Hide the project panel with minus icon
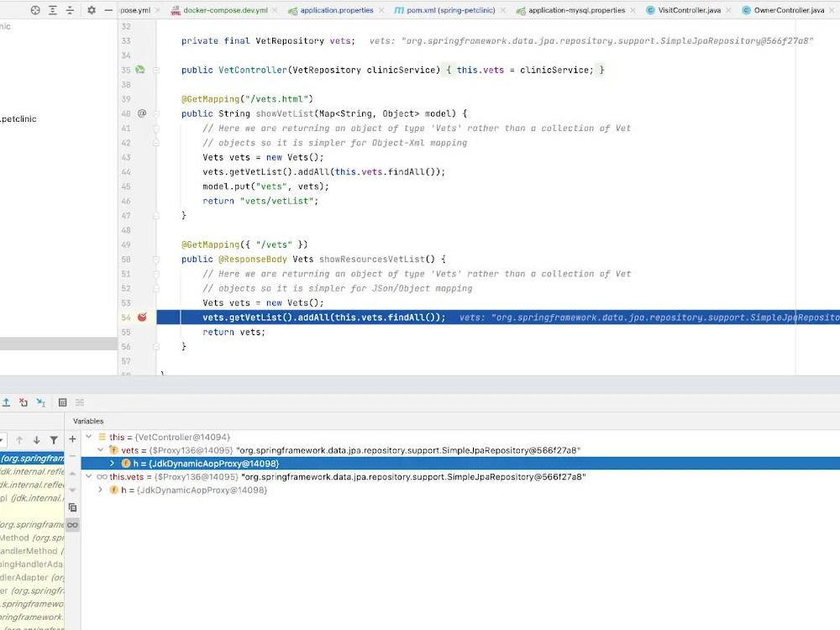 click(x=108, y=10)
